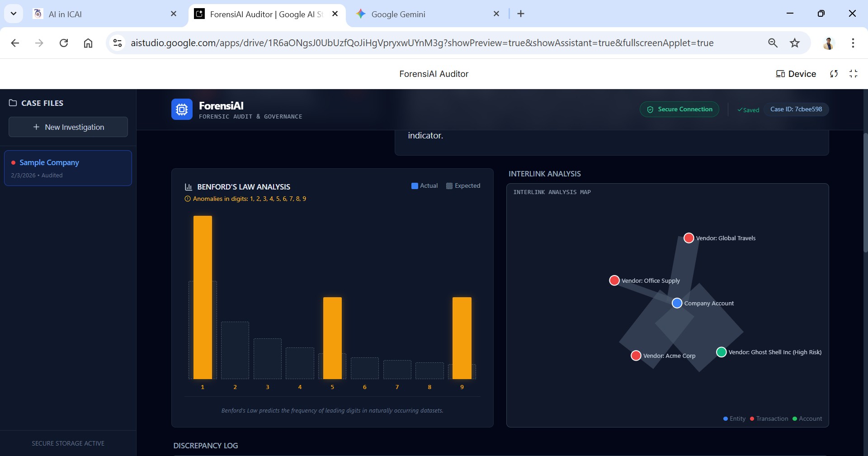868x456 pixels.
Task: Expand the tab search dropdown arrow
Action: [x=14, y=14]
